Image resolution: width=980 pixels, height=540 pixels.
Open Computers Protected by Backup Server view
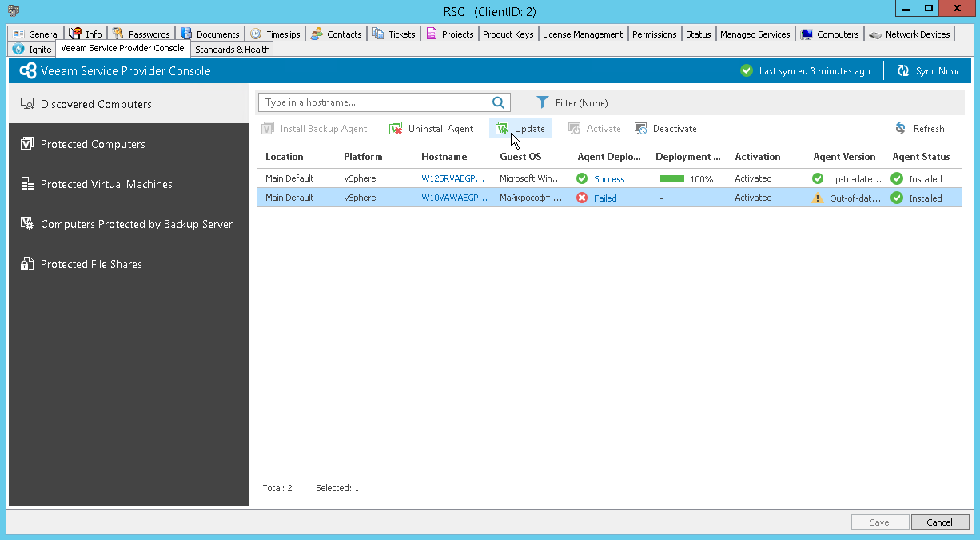coord(136,224)
